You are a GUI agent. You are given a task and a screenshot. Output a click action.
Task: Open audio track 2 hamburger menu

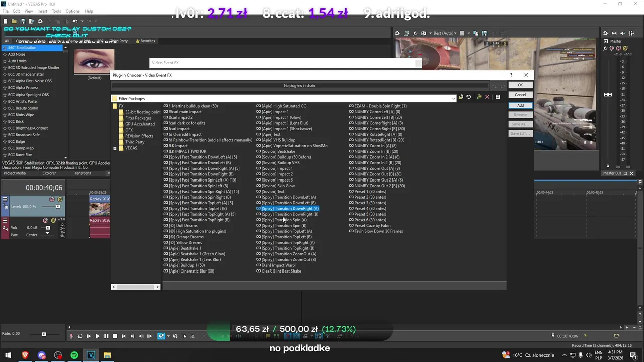click(5, 220)
